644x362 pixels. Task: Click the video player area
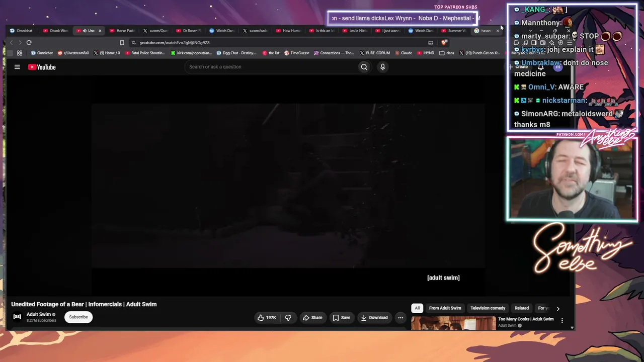coord(288,186)
